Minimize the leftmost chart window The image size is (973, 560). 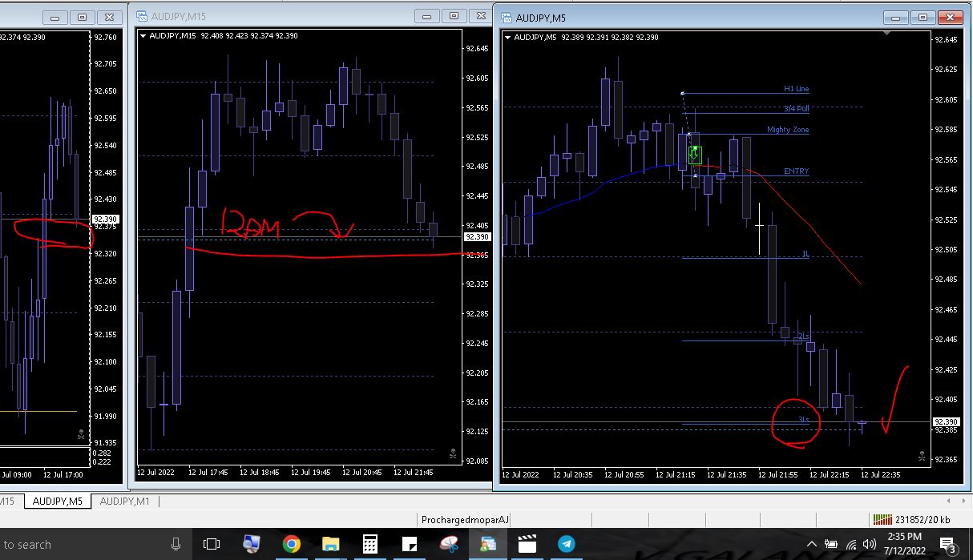pyautogui.click(x=56, y=17)
